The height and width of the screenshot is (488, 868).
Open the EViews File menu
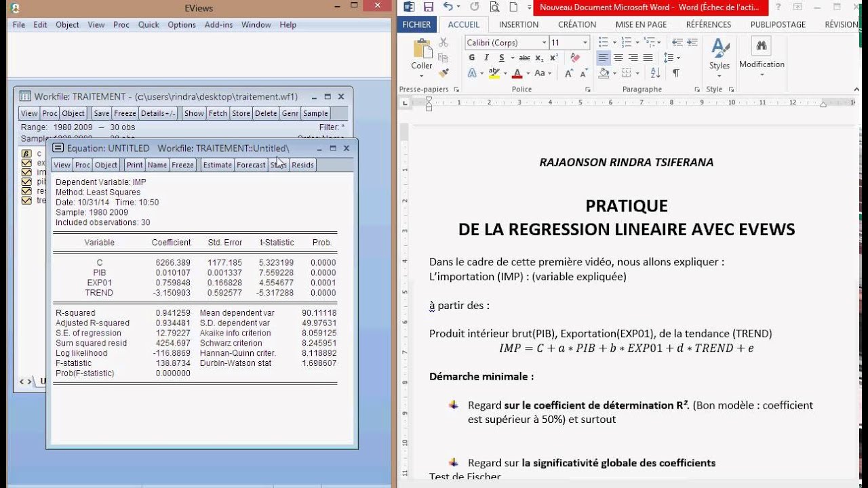point(19,24)
